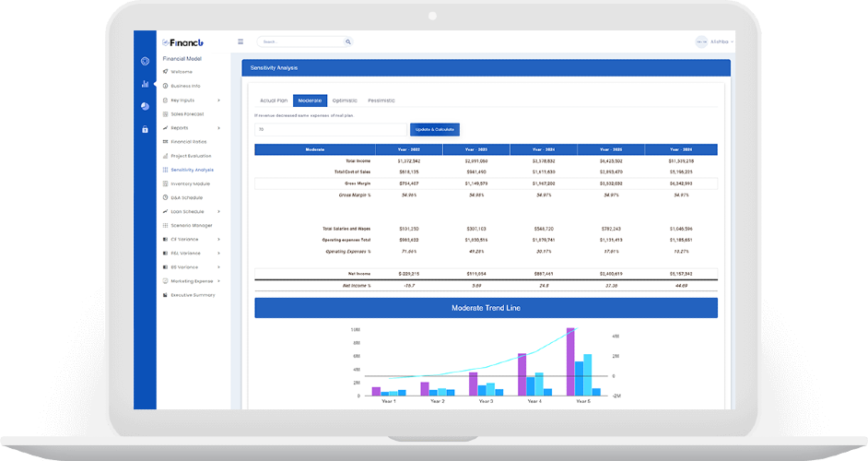Switch to the Pessimistic tab

[x=381, y=100]
